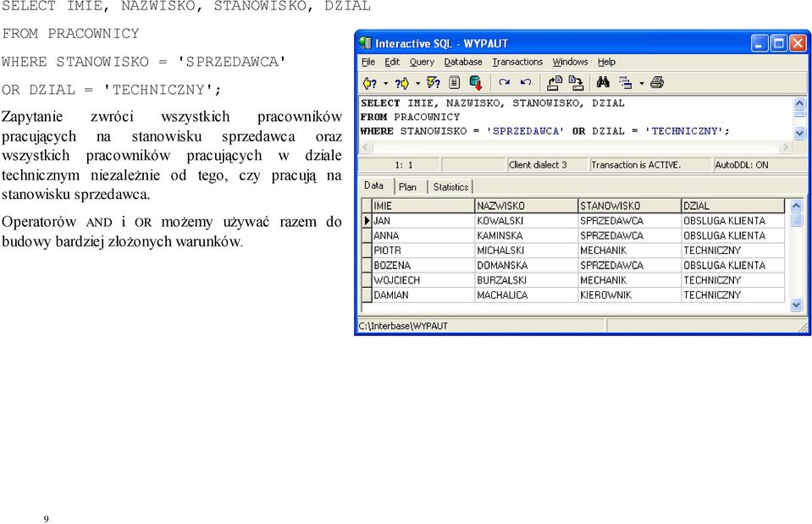The width and height of the screenshot is (812, 524).
Task: Select the KIEROWNIK cell
Action: (x=628, y=295)
